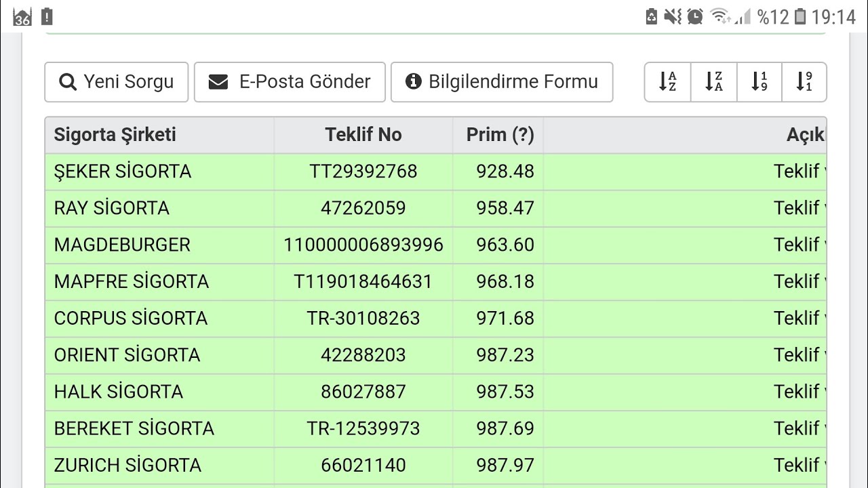This screenshot has width=868, height=488.
Task: Click the premium value 987.53
Action: point(505,391)
